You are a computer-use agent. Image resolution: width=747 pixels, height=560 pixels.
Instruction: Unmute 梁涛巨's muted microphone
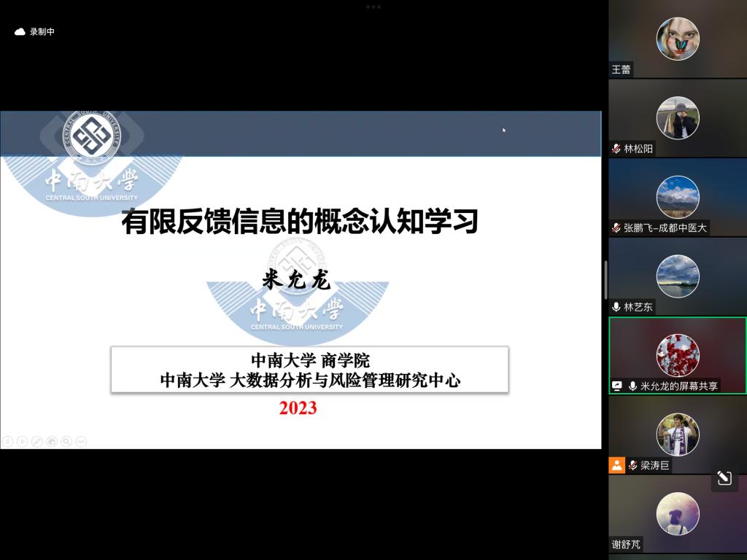[633, 465]
